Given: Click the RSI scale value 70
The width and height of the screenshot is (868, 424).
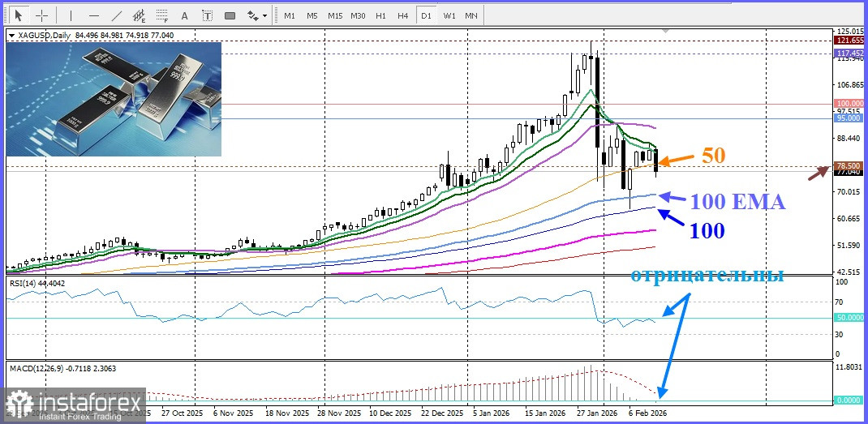Looking at the screenshot, I should coord(840,302).
